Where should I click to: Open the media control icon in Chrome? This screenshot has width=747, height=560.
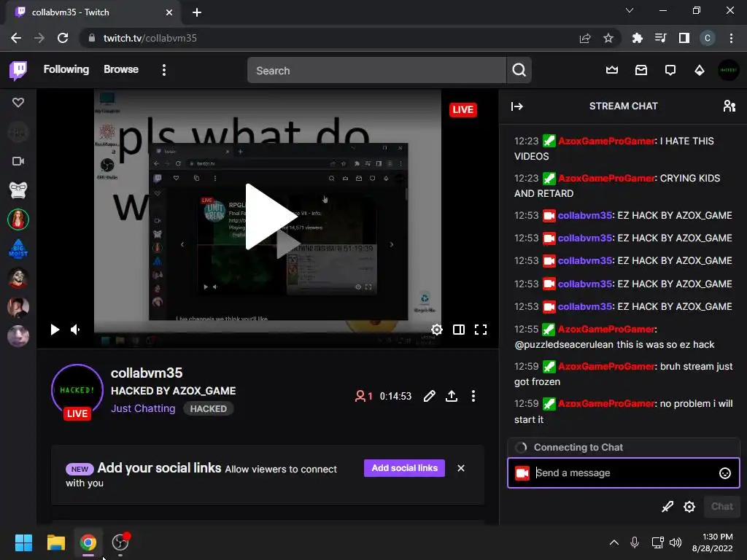[660, 38]
